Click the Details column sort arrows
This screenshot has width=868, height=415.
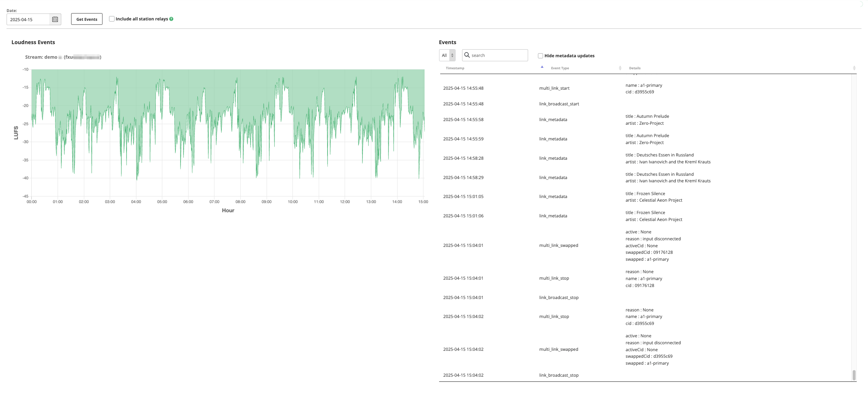854,68
